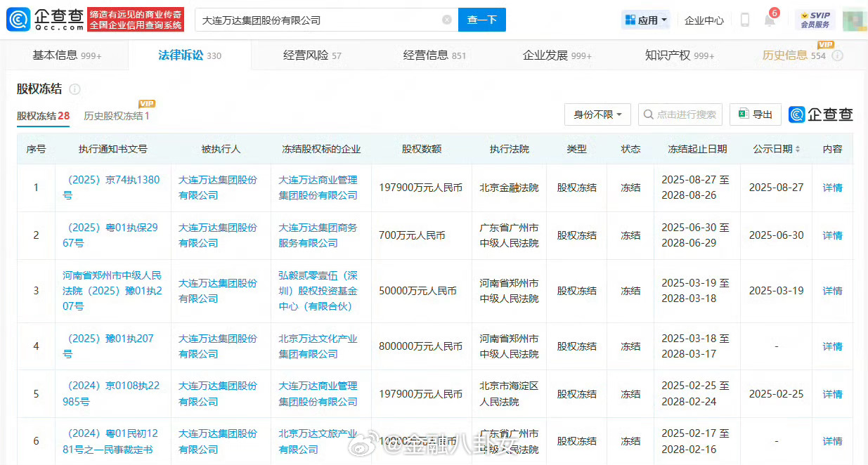Open case 河南省郑州市中级人民法院(2025)豫01执207号 link

(x=112, y=291)
